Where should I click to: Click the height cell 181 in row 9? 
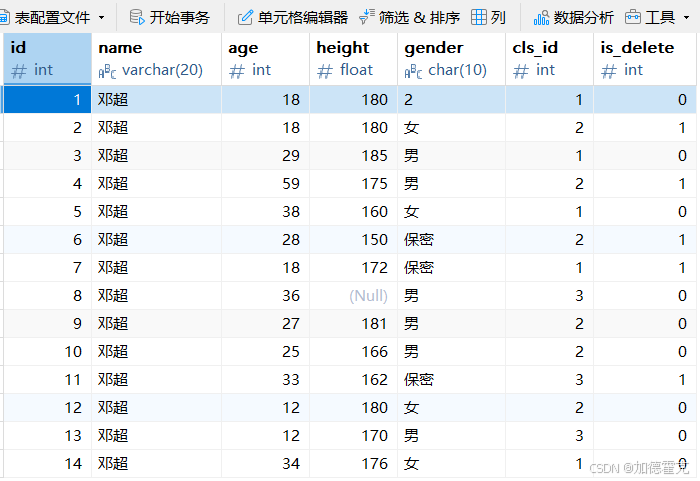point(353,323)
